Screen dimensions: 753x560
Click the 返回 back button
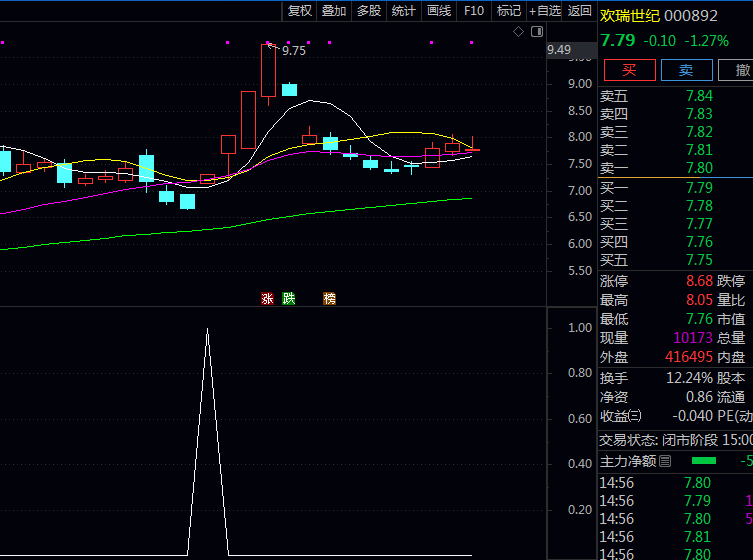[x=580, y=11]
